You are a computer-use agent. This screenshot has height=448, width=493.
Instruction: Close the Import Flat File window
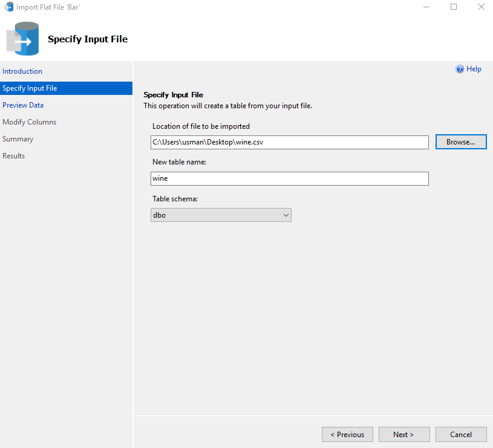pos(481,7)
